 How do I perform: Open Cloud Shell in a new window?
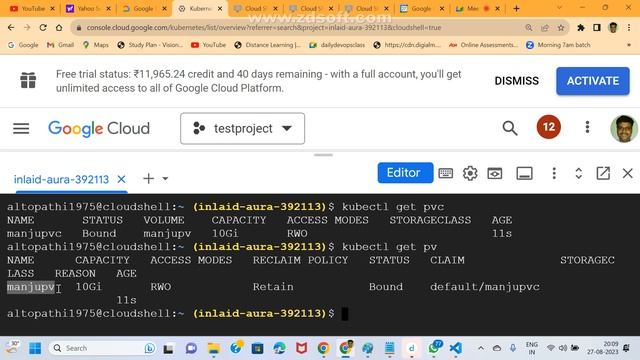(603, 173)
